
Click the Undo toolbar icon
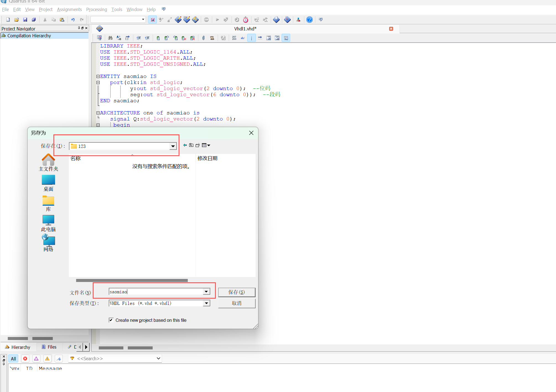pyautogui.click(x=73, y=20)
